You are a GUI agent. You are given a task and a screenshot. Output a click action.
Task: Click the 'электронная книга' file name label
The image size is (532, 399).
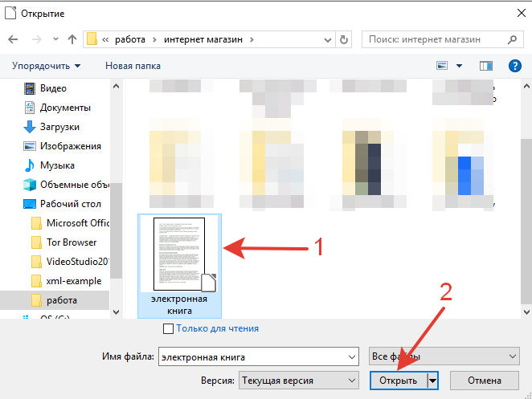[x=179, y=305]
